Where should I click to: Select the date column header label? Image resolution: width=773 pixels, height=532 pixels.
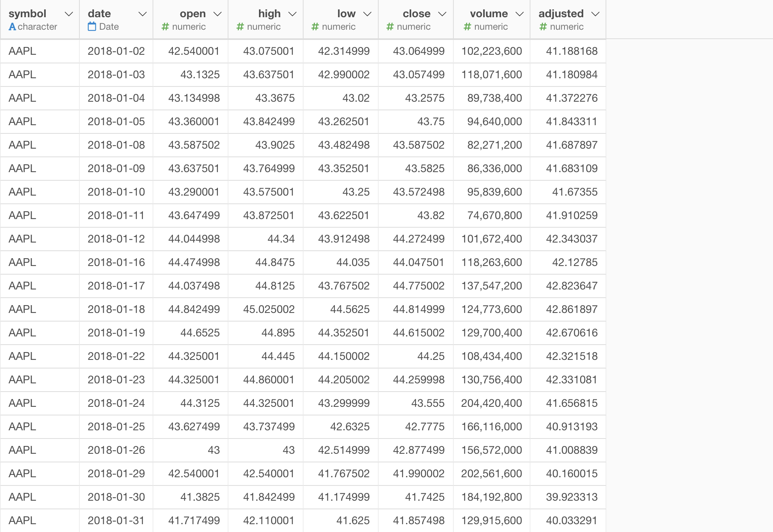[x=99, y=14]
